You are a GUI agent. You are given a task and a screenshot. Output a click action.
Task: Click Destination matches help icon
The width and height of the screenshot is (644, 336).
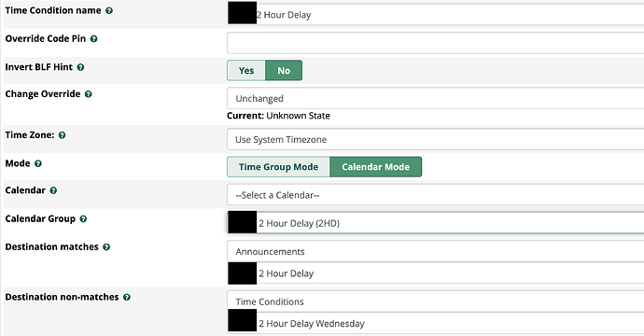(x=106, y=247)
